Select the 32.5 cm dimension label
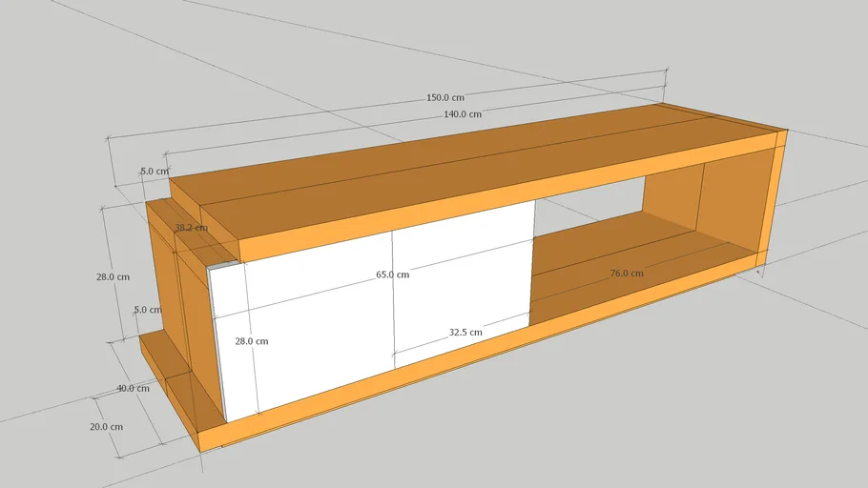Image resolution: width=868 pixels, height=488 pixels. tap(465, 333)
